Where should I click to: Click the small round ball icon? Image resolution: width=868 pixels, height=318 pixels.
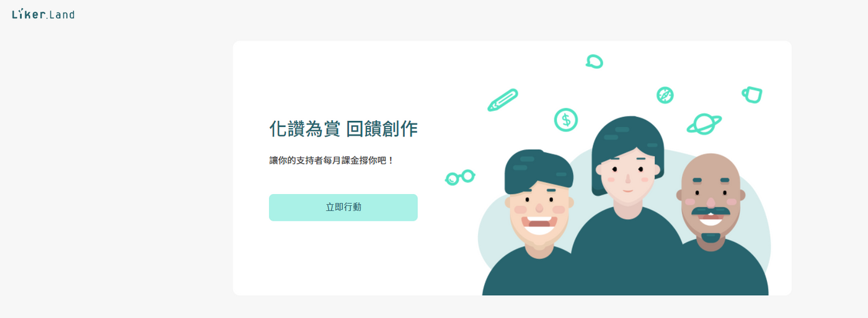(665, 95)
